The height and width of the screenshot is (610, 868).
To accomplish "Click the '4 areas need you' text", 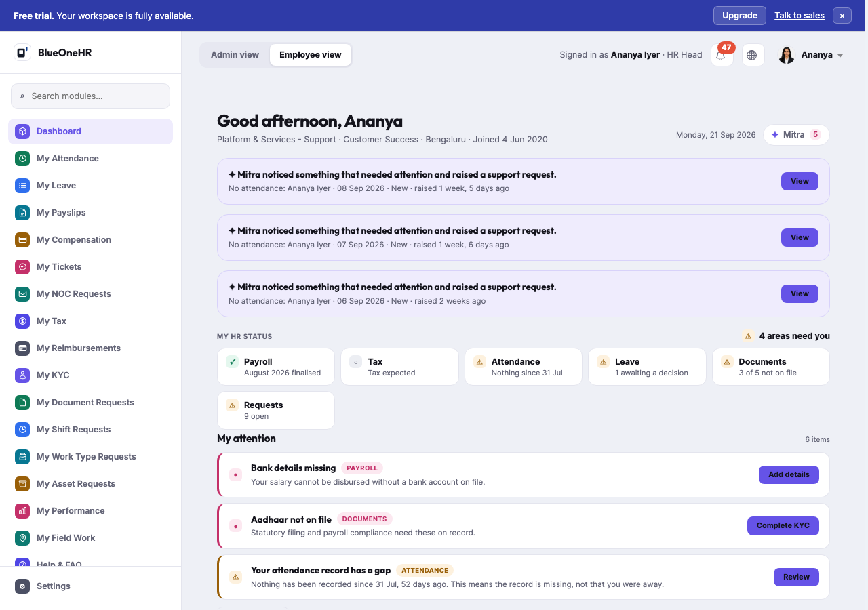I will point(794,336).
